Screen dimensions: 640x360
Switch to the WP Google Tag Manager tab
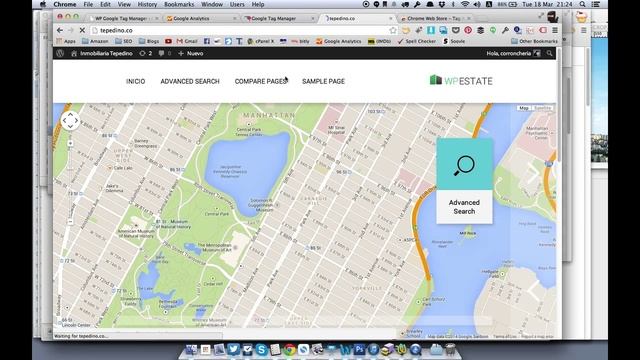point(122,18)
